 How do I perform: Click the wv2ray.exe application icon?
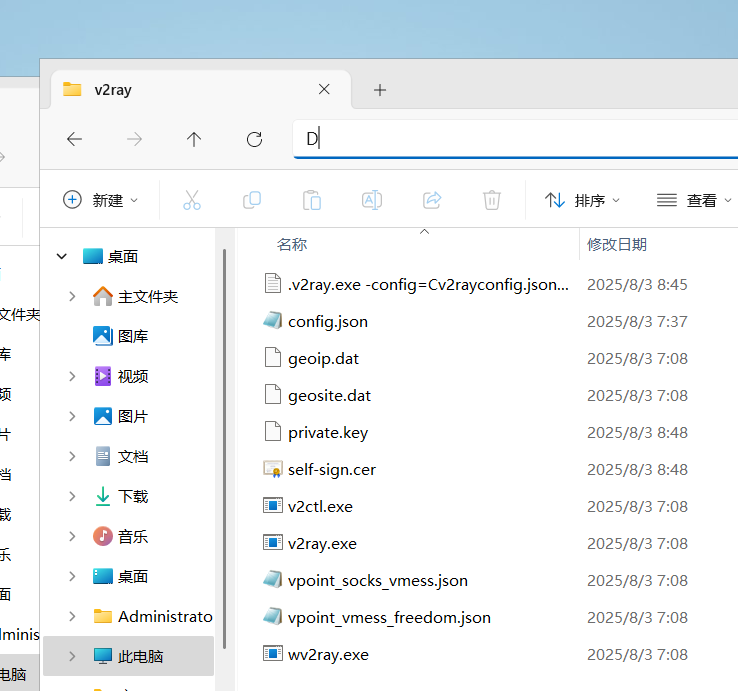(x=273, y=654)
